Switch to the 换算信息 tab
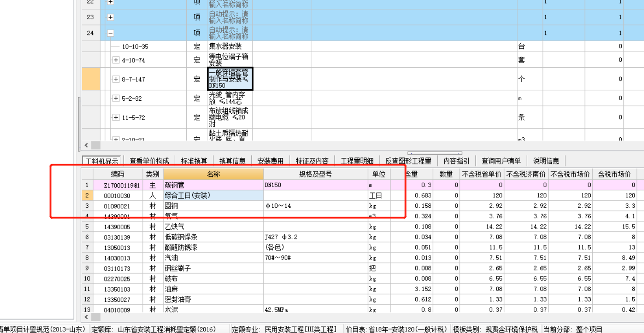Viewport: 644px width, 333px height. point(232,161)
